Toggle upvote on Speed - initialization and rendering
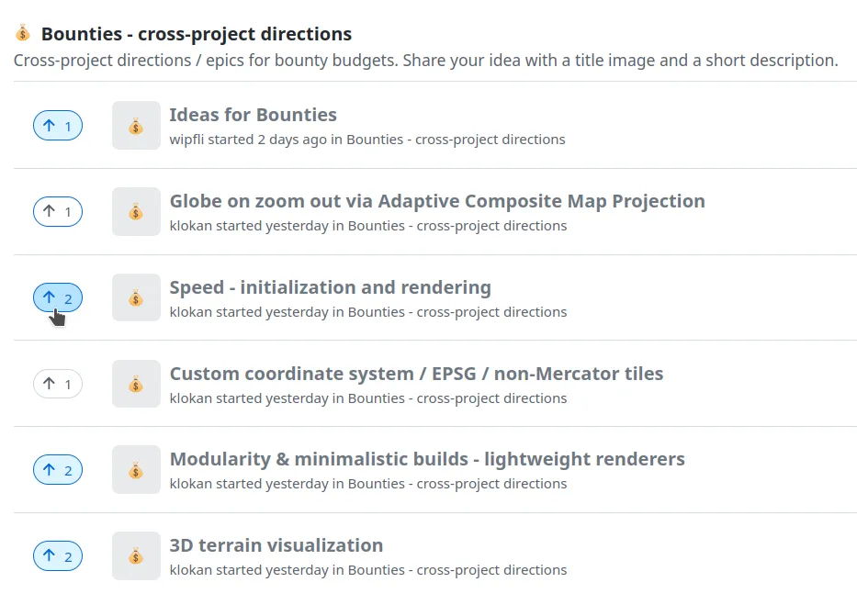 click(x=58, y=297)
